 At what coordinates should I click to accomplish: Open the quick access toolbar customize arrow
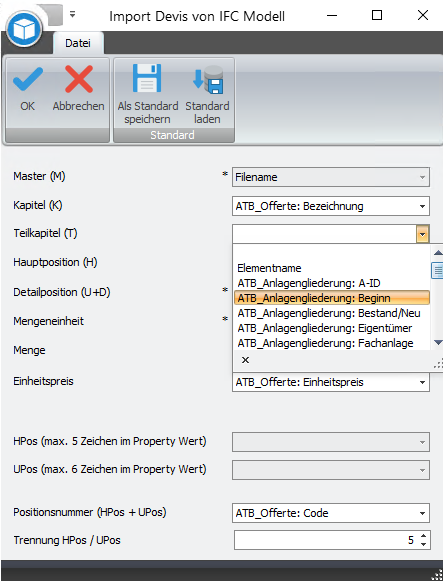pyautogui.click(x=73, y=14)
